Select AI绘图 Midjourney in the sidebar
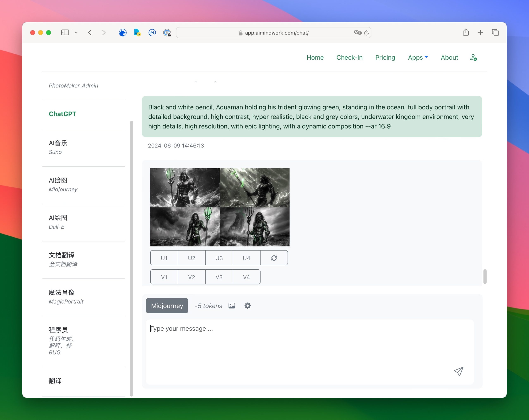529x420 pixels. click(x=84, y=185)
